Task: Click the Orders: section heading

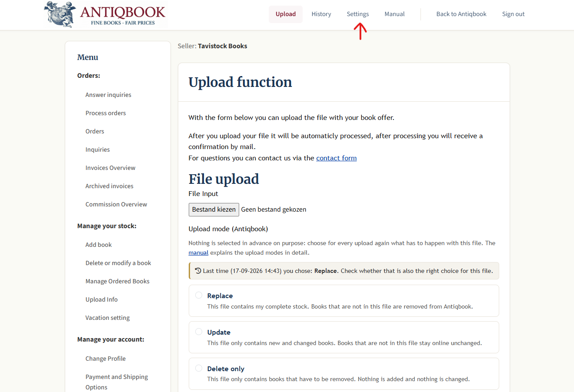Action: coord(89,76)
